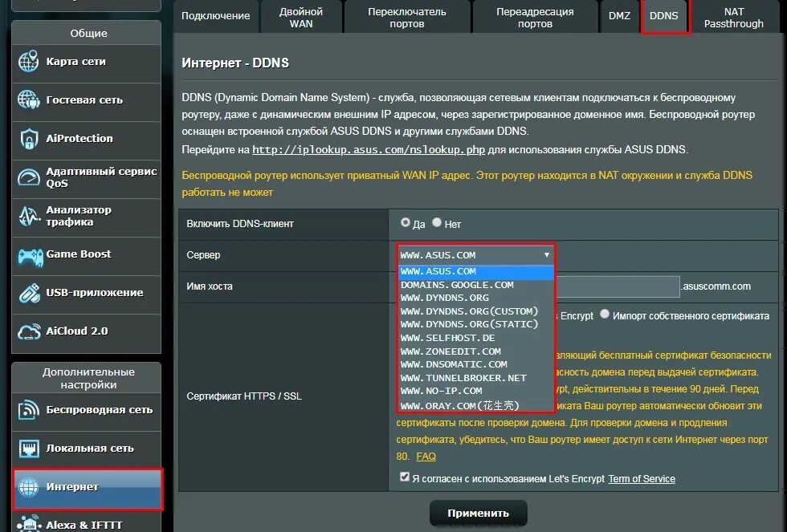
Task: Open the Анализатор трафика icon
Action: (x=29, y=216)
